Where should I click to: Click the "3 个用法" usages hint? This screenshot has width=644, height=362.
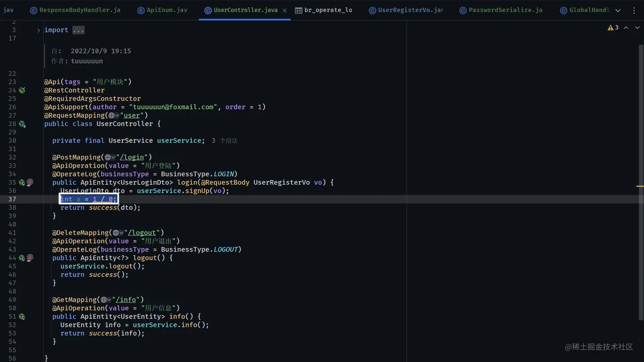[224, 141]
